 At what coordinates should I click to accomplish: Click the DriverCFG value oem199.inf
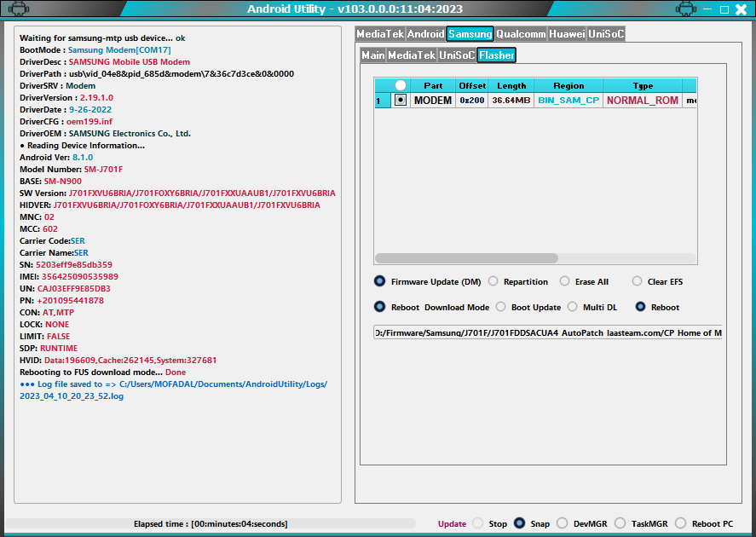click(89, 122)
